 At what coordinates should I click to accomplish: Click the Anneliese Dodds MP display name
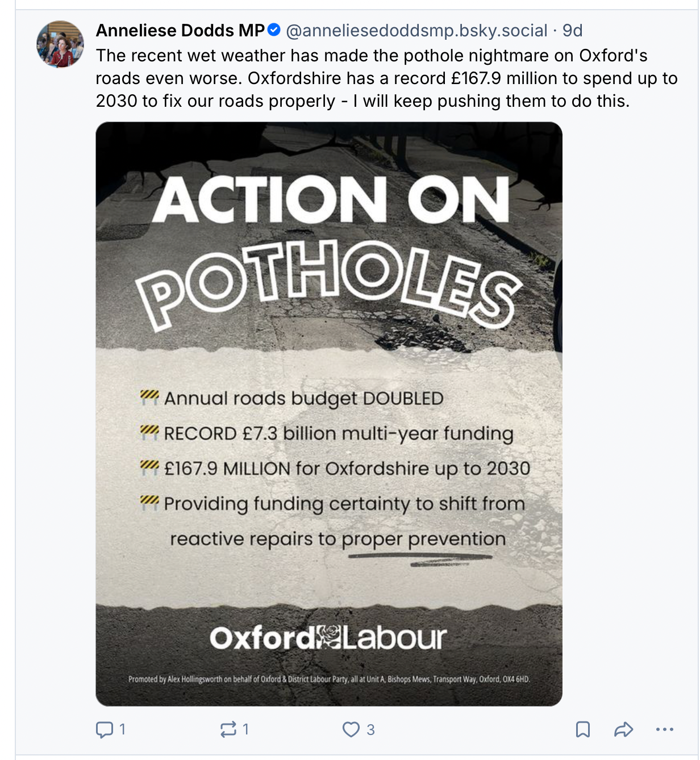pos(180,31)
